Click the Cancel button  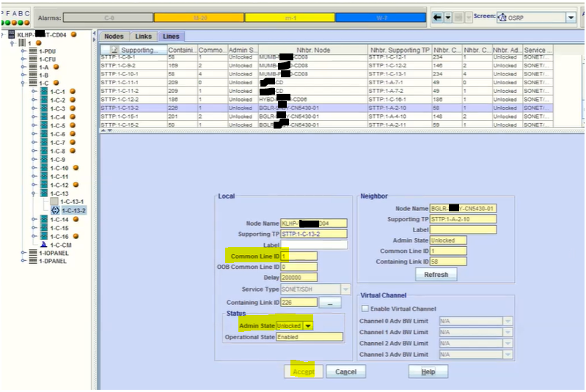(346, 371)
